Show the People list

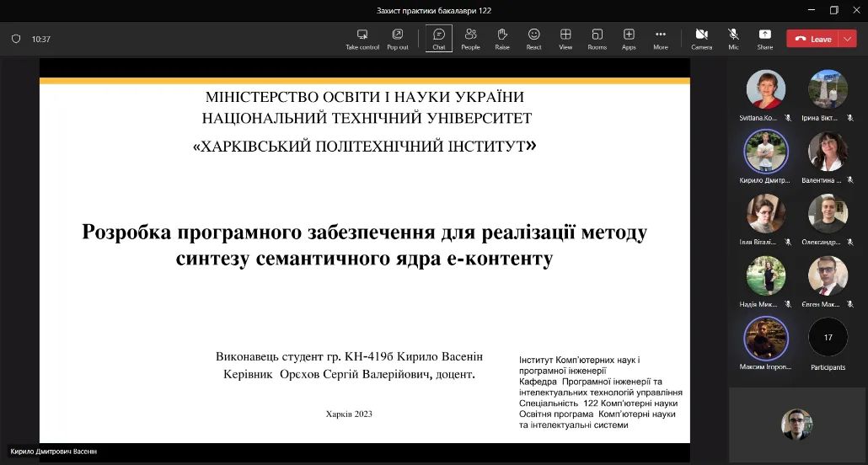470,39
